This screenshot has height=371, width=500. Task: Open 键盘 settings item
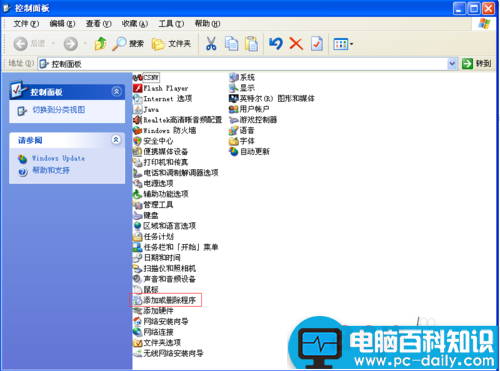146,215
